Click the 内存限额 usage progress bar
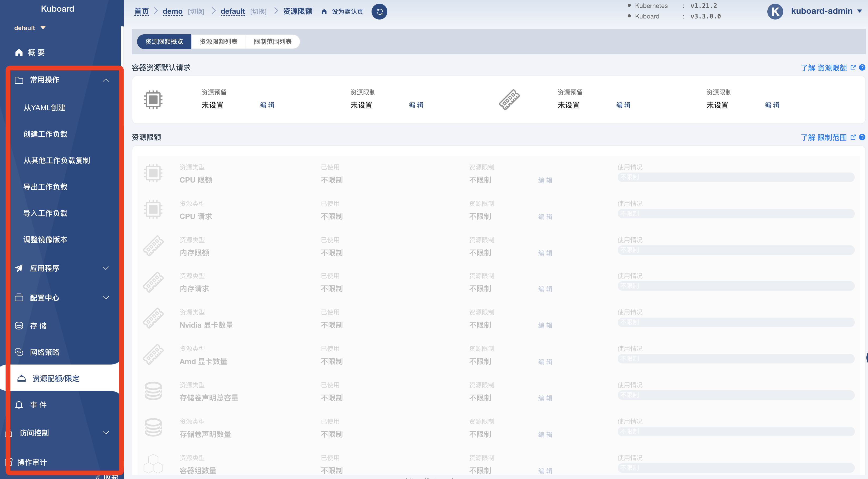Image resolution: width=868 pixels, height=479 pixels. coord(736,250)
